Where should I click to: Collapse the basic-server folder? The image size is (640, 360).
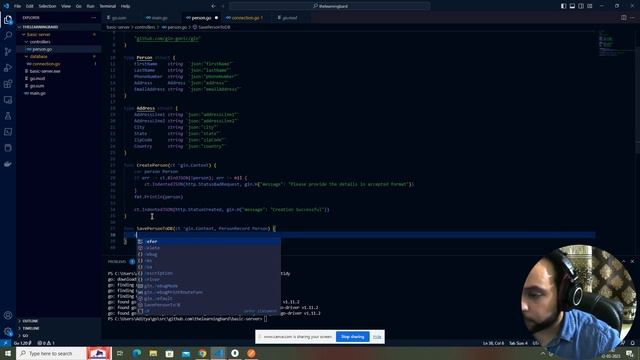point(38,34)
